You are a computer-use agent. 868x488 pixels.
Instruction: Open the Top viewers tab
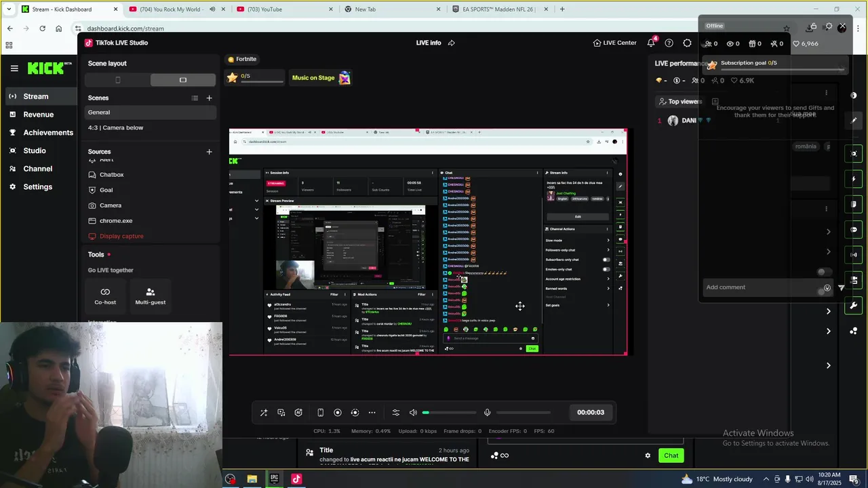pyautogui.click(x=680, y=102)
